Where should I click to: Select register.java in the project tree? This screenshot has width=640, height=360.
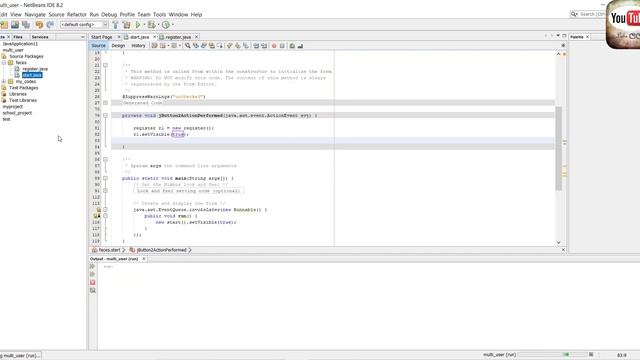coord(35,69)
